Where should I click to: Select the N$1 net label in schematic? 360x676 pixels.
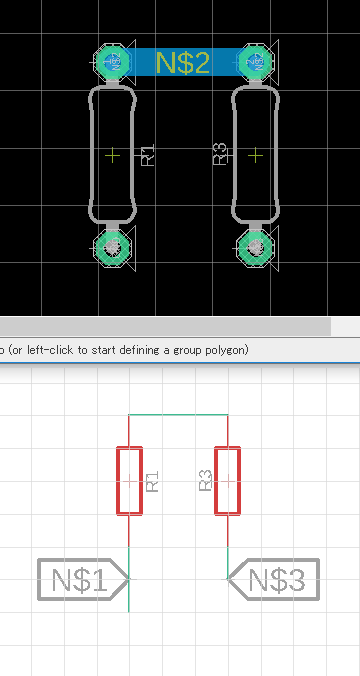click(x=83, y=579)
